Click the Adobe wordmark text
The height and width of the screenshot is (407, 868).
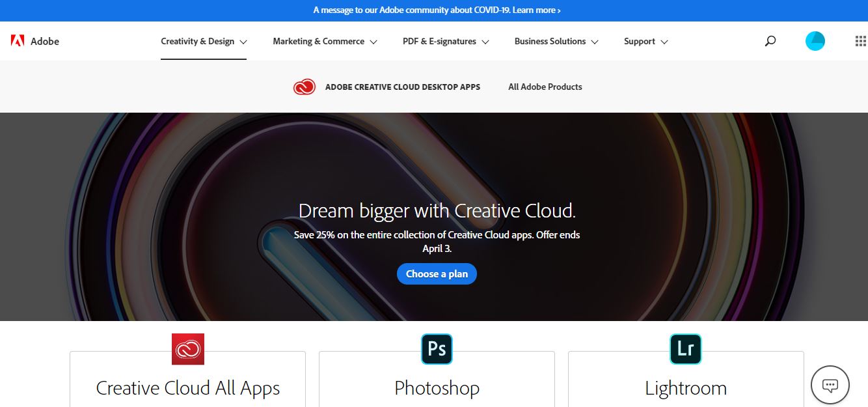click(x=45, y=41)
